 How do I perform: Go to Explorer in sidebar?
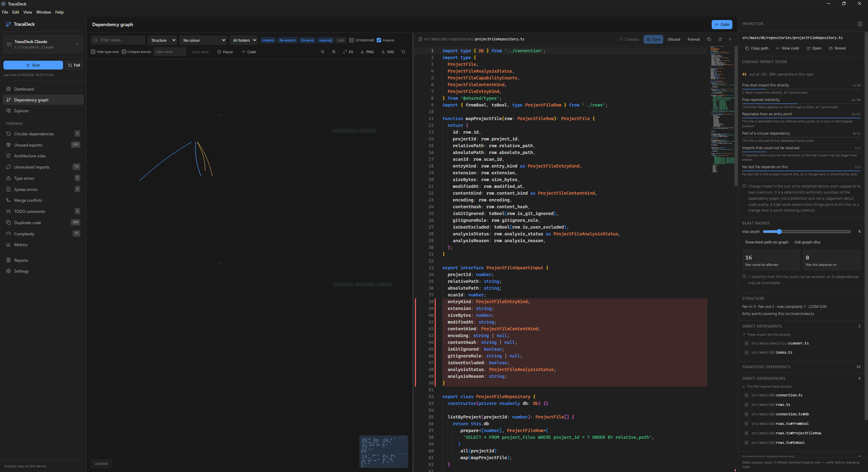(x=43, y=111)
